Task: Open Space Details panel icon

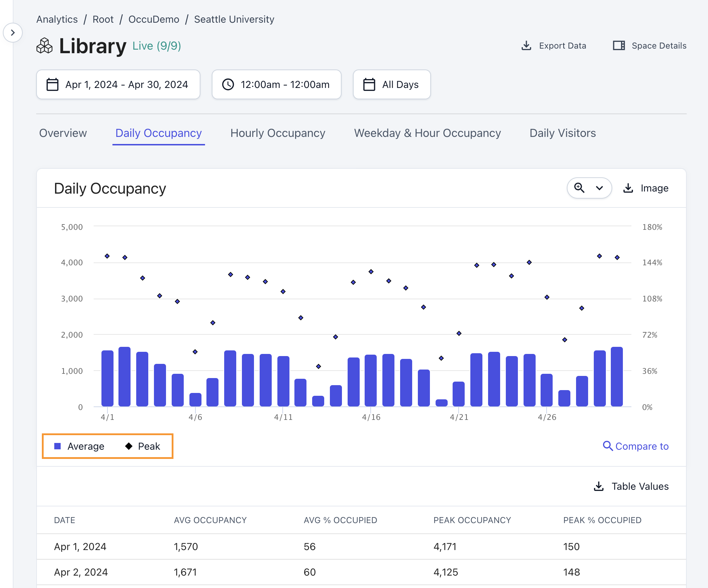Action: (619, 46)
